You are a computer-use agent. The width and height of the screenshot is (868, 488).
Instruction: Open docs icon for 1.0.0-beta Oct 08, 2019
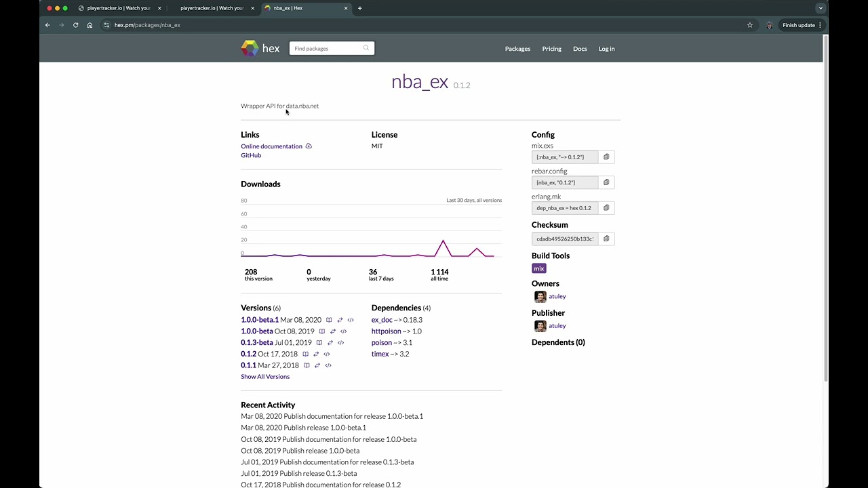322,331
